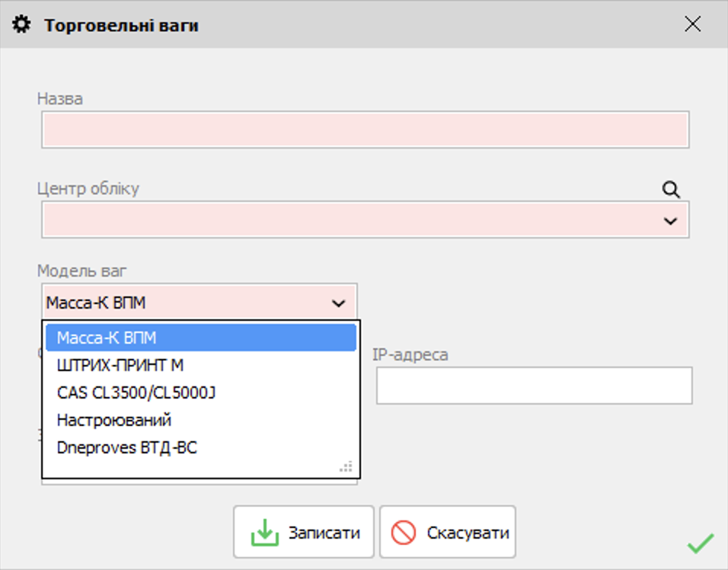This screenshot has width=728, height=570.
Task: Click inside the Центр обліку field
Action: 350,221
